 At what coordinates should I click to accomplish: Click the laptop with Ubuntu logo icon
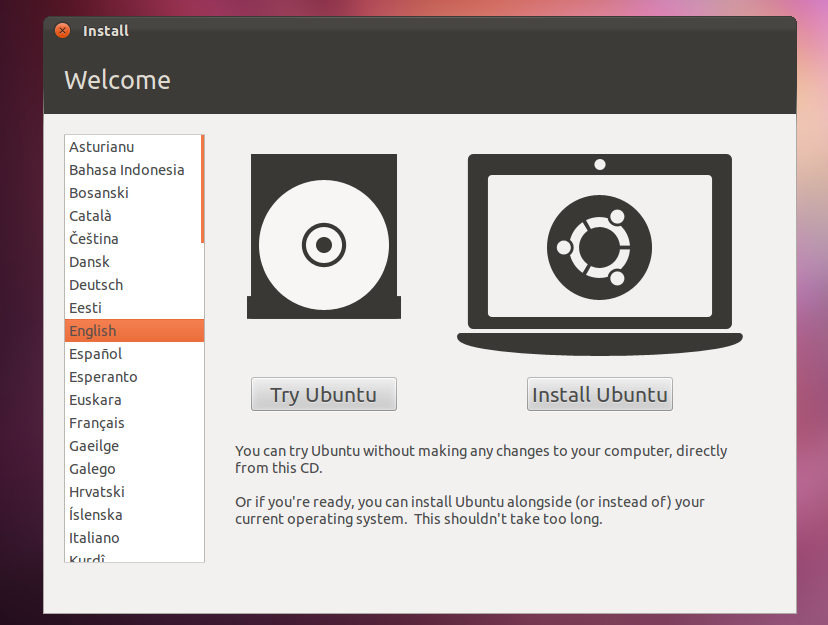pyautogui.click(x=599, y=254)
